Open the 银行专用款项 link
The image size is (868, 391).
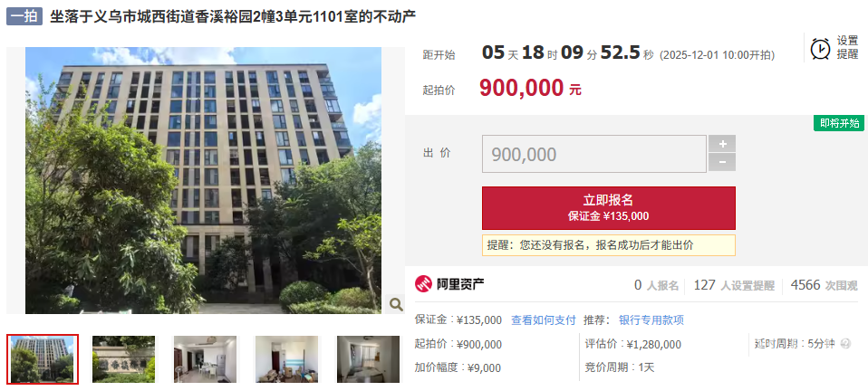click(x=651, y=319)
